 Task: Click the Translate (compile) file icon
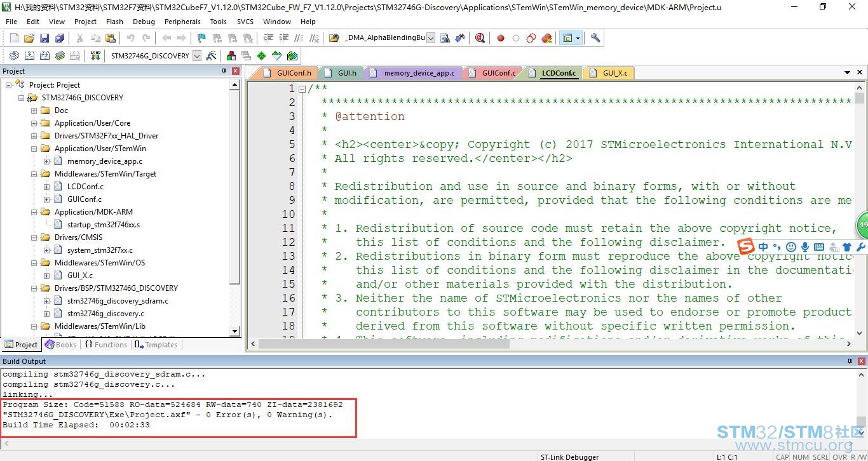coord(15,56)
